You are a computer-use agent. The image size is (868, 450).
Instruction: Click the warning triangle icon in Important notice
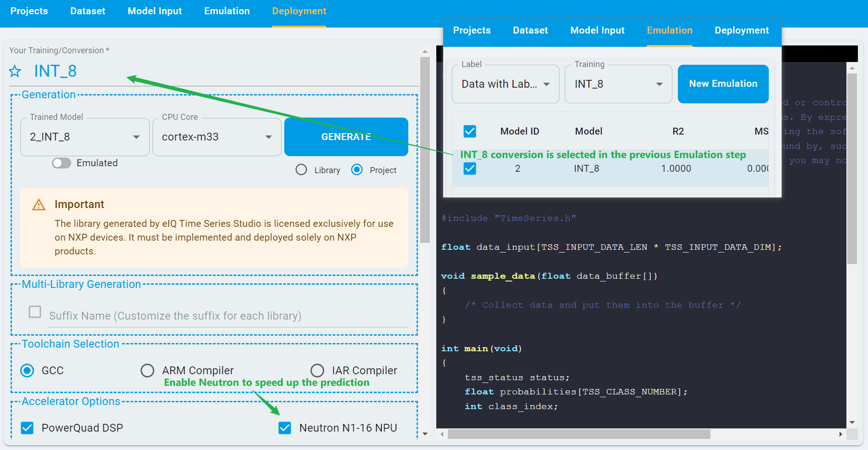coord(39,205)
